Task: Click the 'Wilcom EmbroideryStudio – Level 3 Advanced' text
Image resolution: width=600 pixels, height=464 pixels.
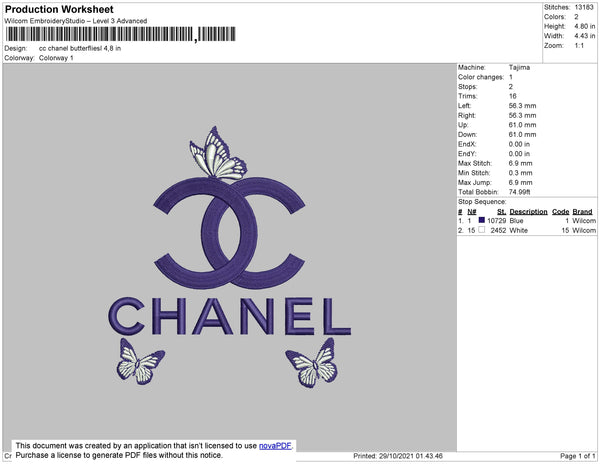Action: (76, 21)
